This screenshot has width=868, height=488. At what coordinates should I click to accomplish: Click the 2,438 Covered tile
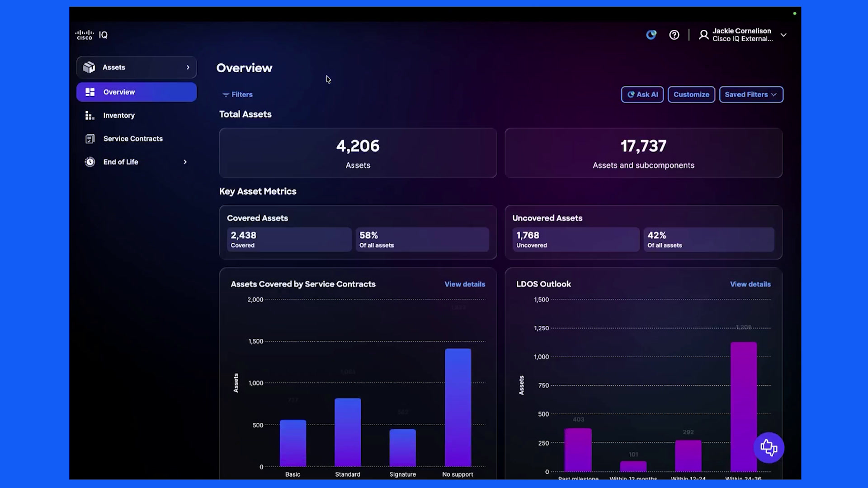289,239
